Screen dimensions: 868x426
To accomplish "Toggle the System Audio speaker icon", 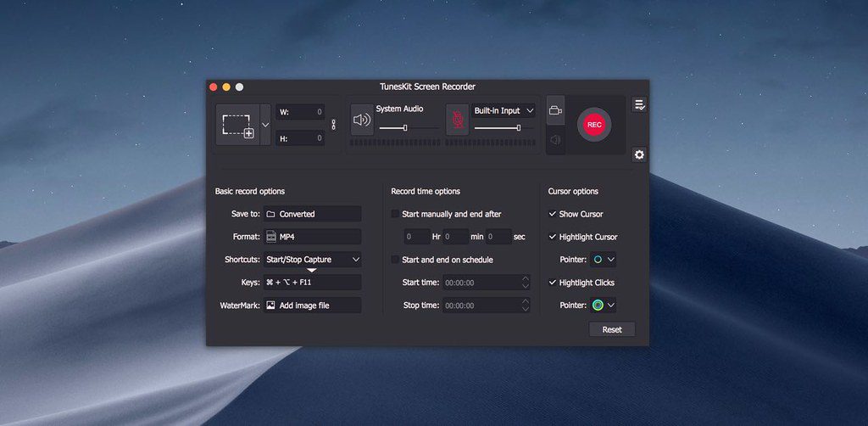I will point(361,120).
